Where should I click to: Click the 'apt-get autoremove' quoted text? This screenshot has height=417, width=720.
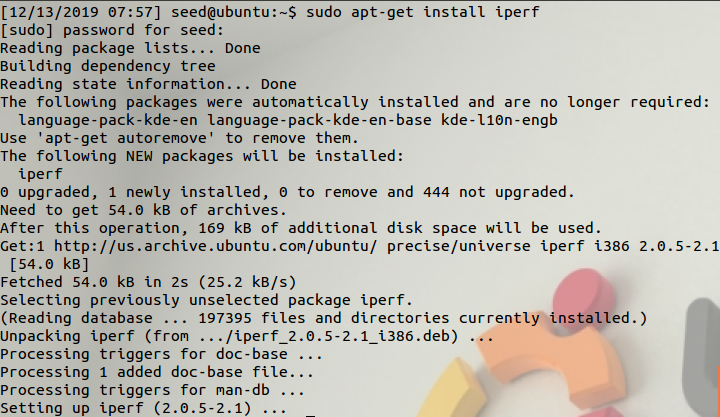tap(126, 138)
